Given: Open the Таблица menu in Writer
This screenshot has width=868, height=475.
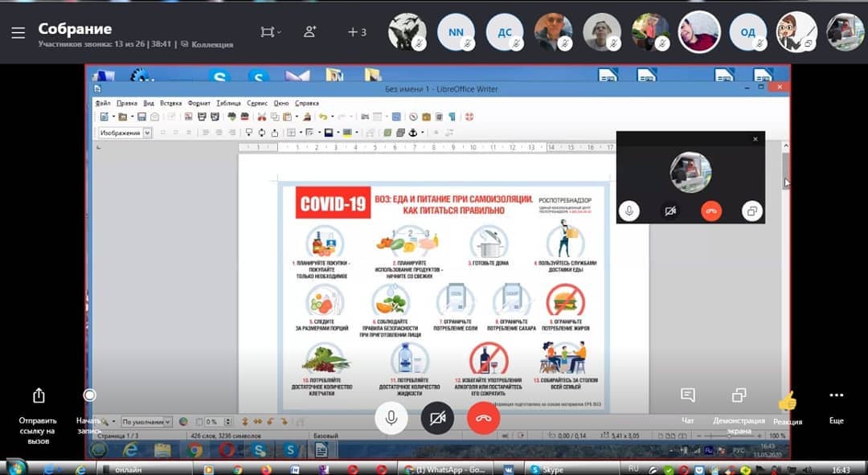Looking at the screenshot, I should tap(228, 103).
